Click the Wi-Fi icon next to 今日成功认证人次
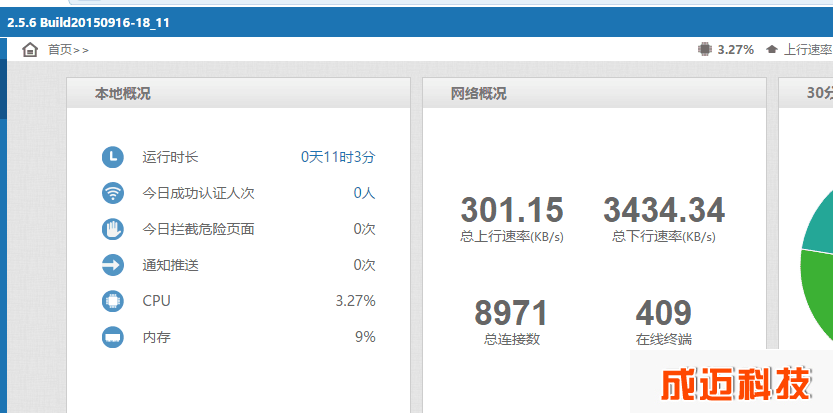 pos(113,193)
